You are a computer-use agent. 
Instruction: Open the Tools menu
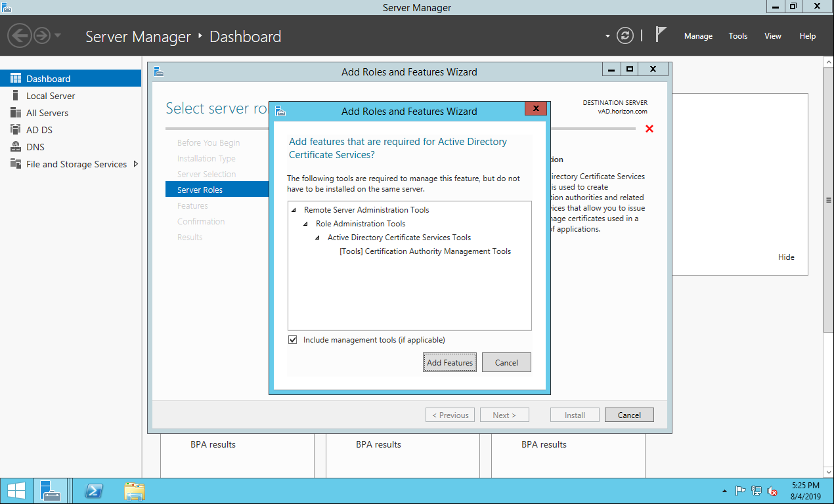(738, 36)
